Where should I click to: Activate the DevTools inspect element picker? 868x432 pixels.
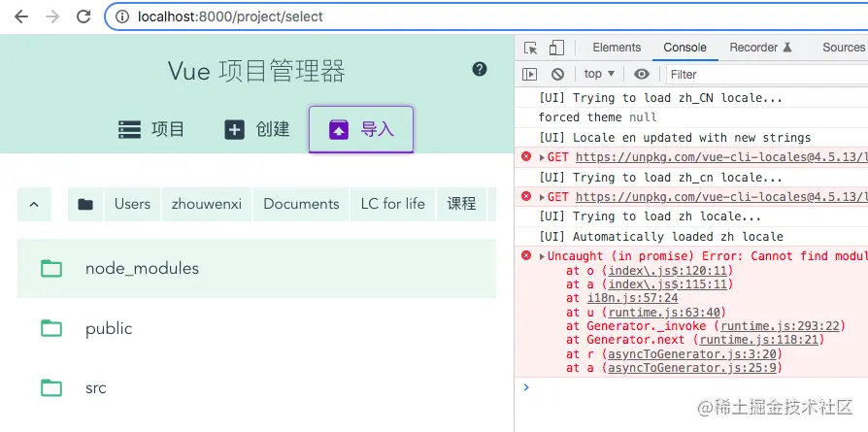[x=530, y=49]
